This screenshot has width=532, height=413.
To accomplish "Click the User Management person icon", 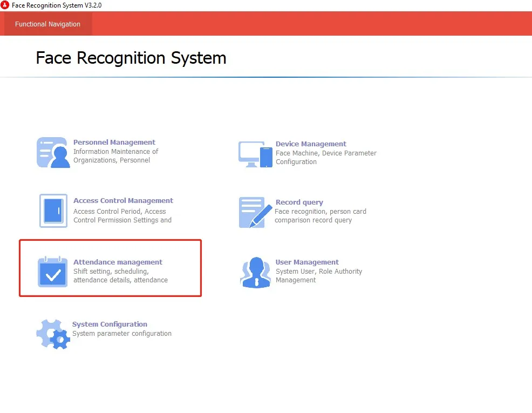I will 256,273.
